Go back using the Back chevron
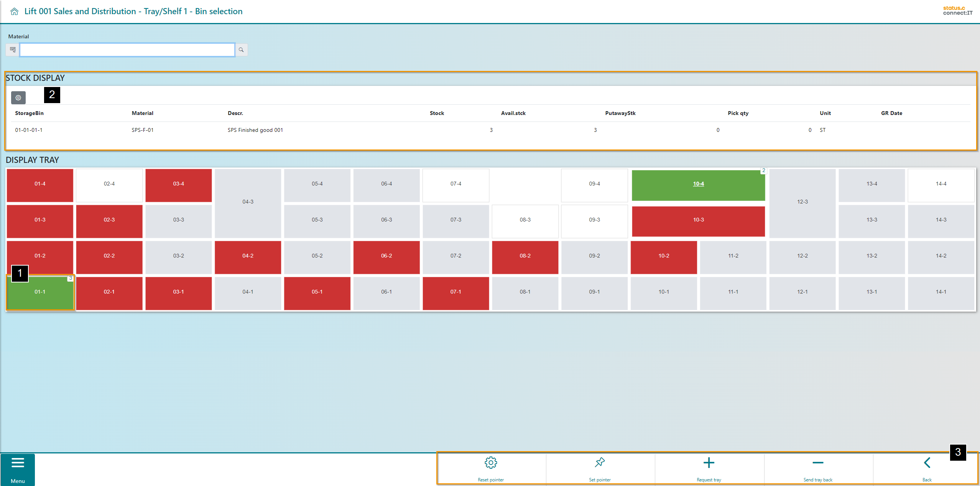The height and width of the screenshot is (486, 980). [927, 463]
